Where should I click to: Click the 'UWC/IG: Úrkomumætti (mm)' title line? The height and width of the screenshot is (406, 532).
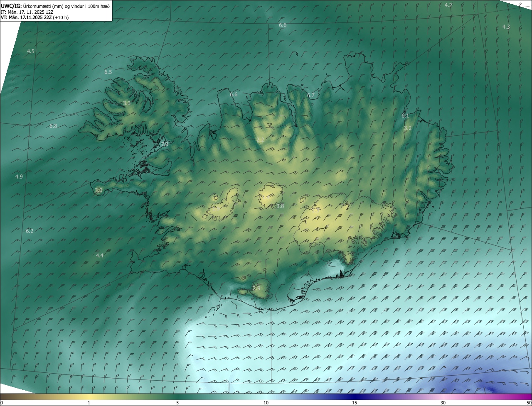[x=55, y=5]
